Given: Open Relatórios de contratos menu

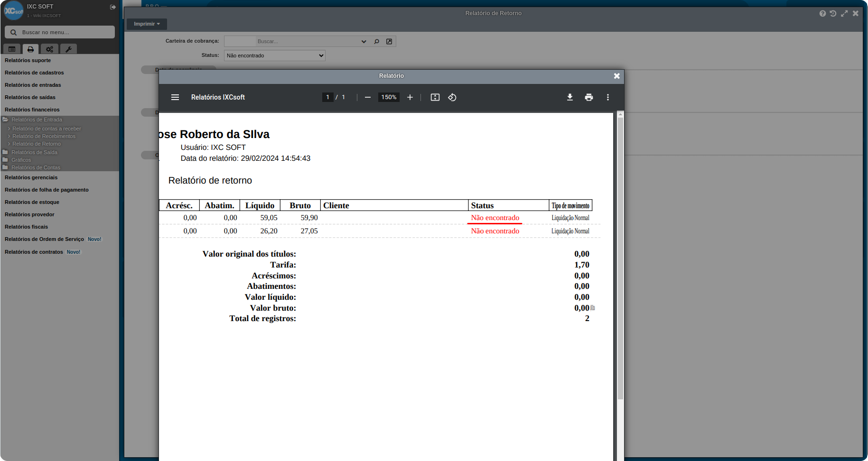Looking at the screenshot, I should pyautogui.click(x=34, y=252).
